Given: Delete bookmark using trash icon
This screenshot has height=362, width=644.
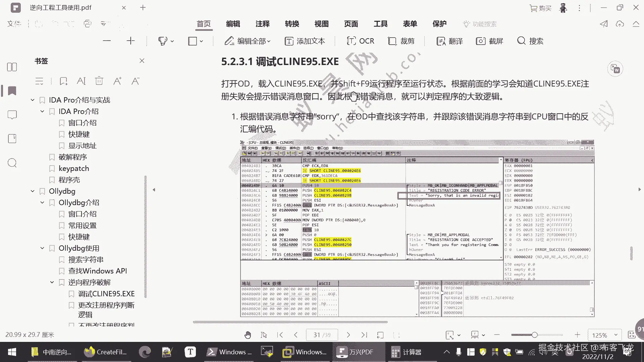Looking at the screenshot, I should pos(99,81).
